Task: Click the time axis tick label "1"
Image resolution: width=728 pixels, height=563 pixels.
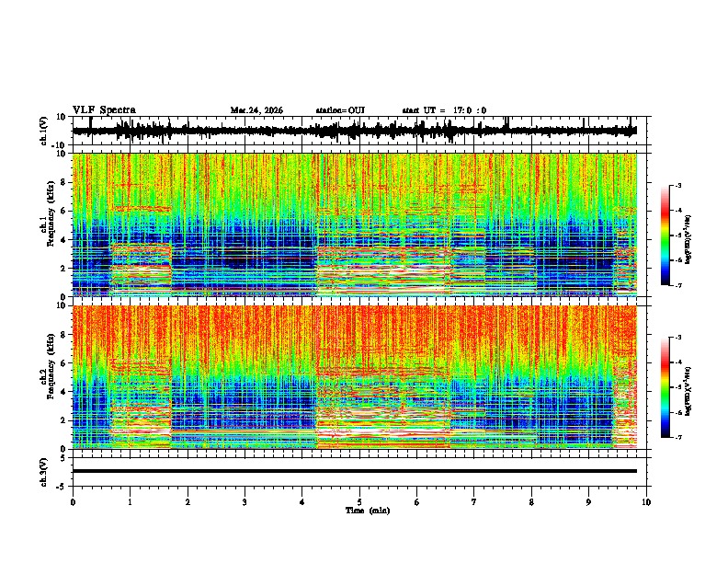Action: click(x=130, y=501)
